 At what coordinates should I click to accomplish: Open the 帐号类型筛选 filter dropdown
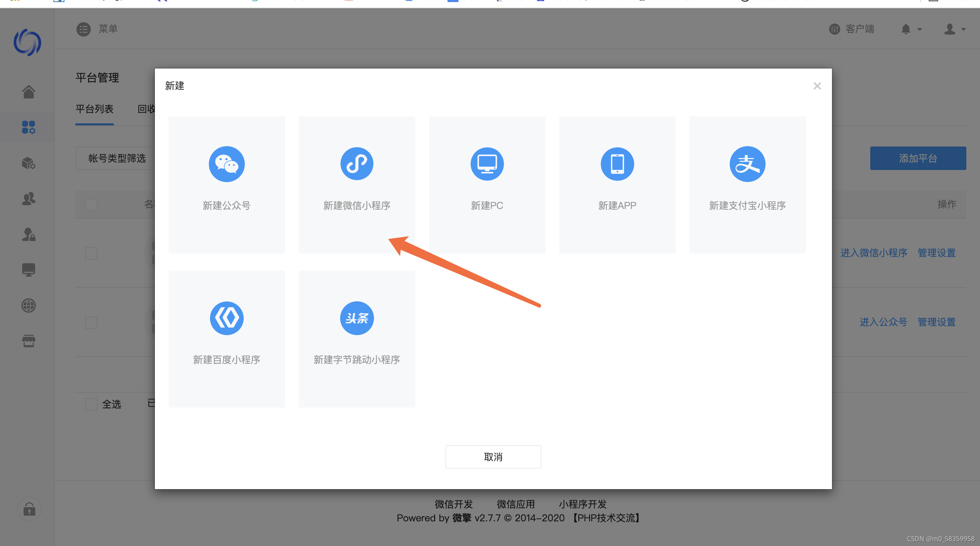(117, 158)
